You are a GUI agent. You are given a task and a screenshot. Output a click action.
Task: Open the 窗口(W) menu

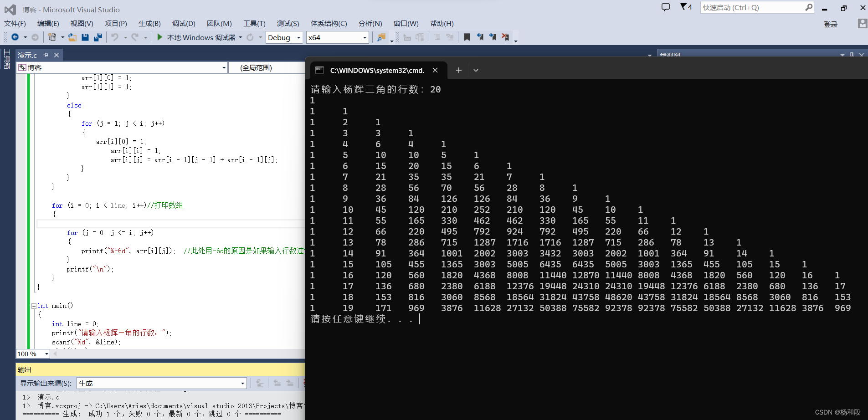tap(406, 24)
